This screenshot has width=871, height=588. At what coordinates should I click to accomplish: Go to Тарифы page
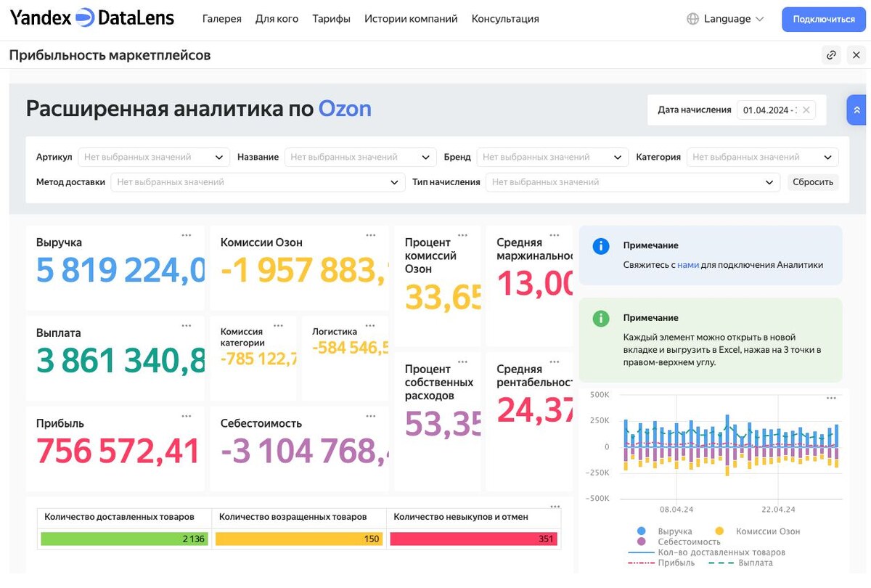331,19
